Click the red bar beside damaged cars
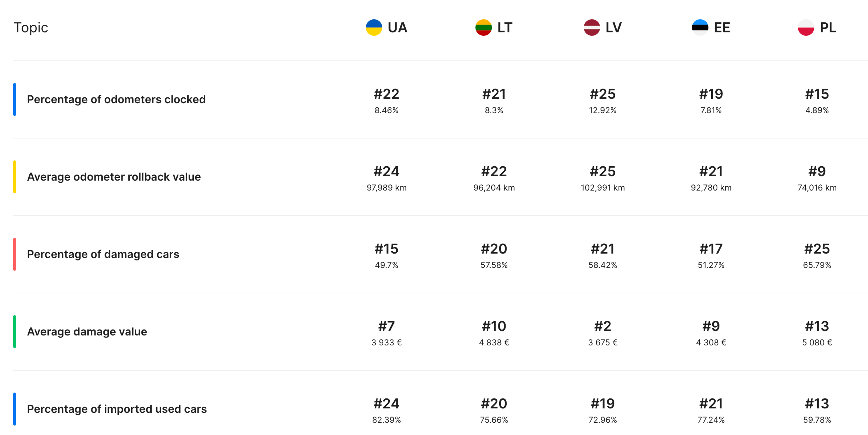Image resolution: width=868 pixels, height=435 pixels. coord(14,254)
